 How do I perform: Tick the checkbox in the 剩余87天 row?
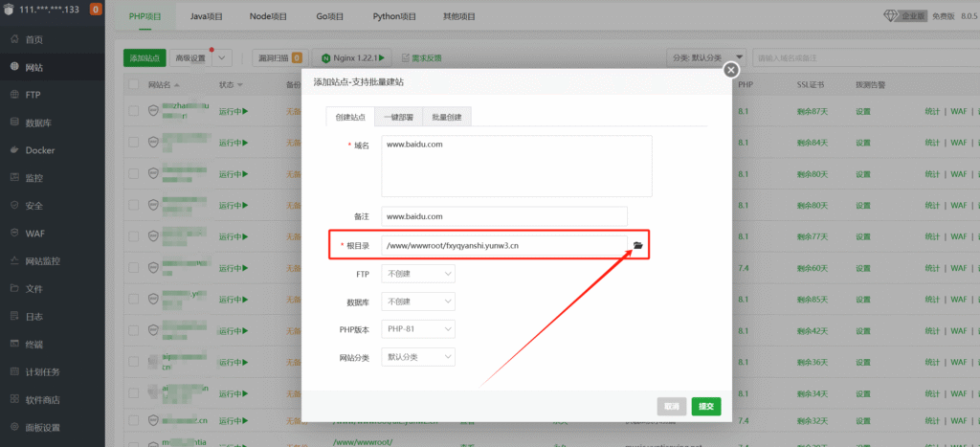[x=133, y=111]
